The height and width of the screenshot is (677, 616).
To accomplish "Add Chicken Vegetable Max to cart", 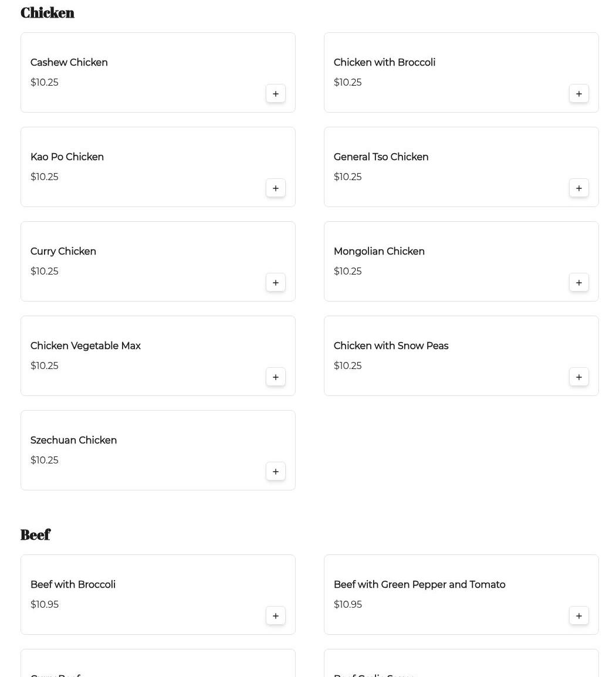I will (x=276, y=377).
